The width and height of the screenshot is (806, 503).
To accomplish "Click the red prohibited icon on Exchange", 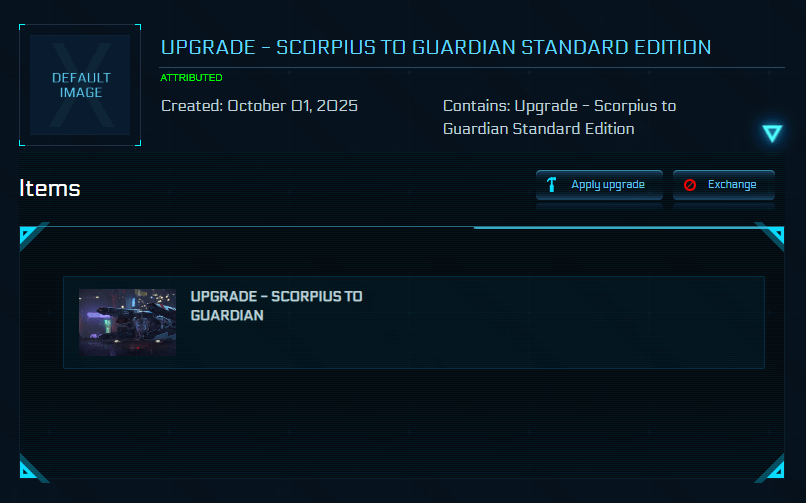I will (x=690, y=184).
